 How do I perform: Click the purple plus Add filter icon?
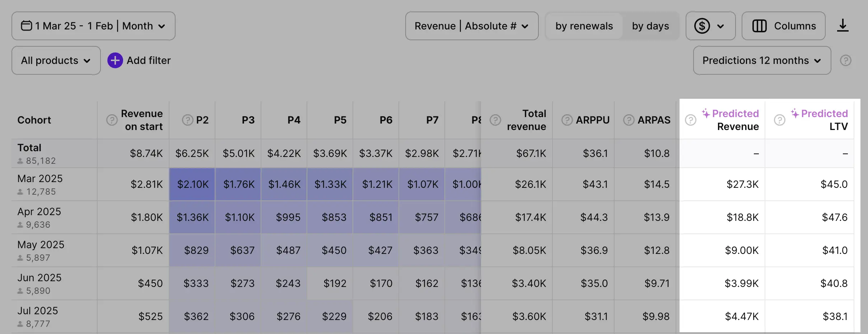[115, 60]
